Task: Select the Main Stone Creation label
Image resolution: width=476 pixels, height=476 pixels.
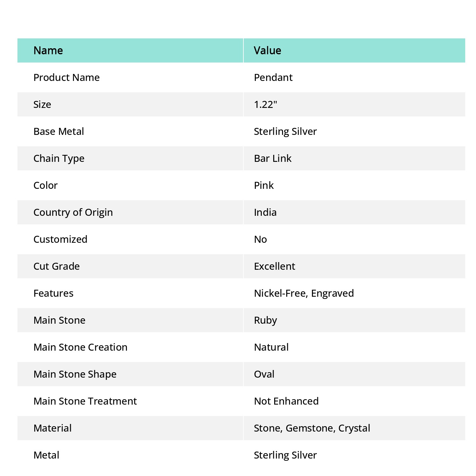Action: click(81, 347)
